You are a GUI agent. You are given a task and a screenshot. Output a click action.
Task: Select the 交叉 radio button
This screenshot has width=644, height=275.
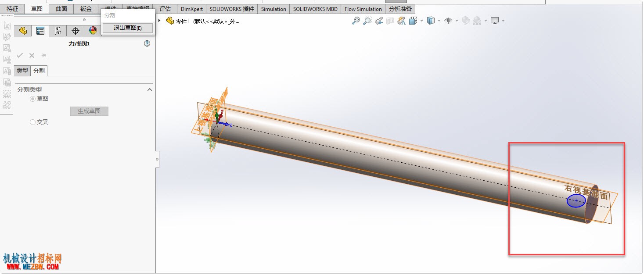point(32,122)
